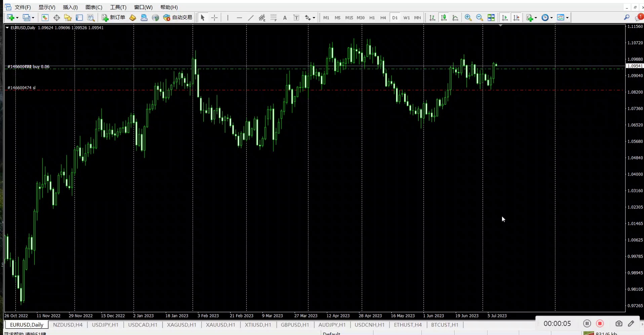Click the 新订单 new order button
Image resolution: width=644 pixels, height=335 pixels.
114,17
